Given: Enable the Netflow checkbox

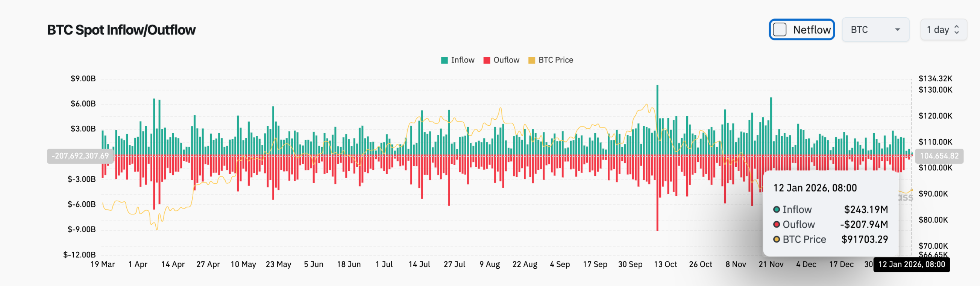Looking at the screenshot, I should pyautogui.click(x=780, y=30).
